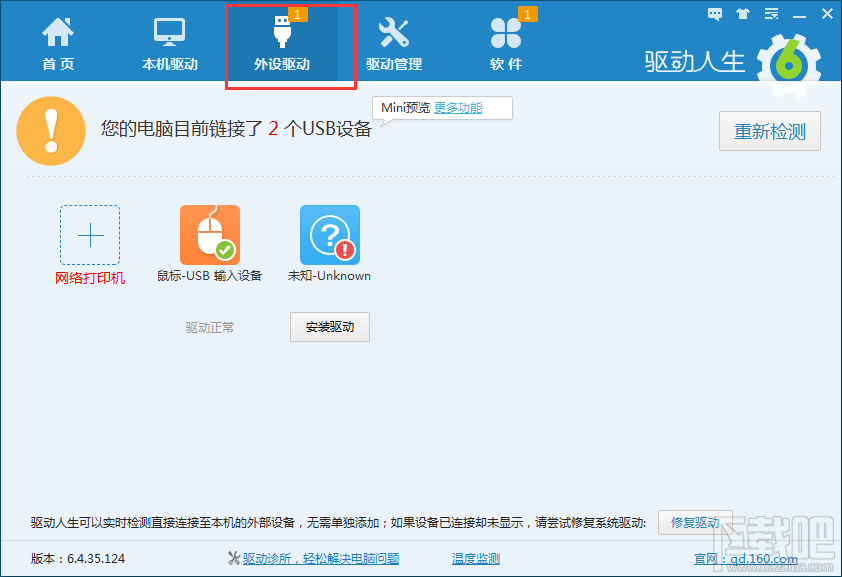The width and height of the screenshot is (842, 577).
Task: Click the 修复驱动 button
Action: coord(695,522)
